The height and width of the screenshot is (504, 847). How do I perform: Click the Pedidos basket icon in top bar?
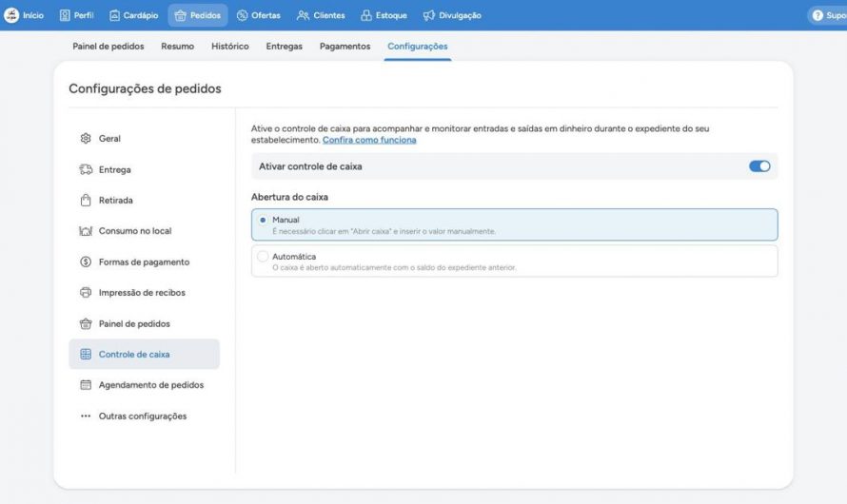tap(181, 15)
